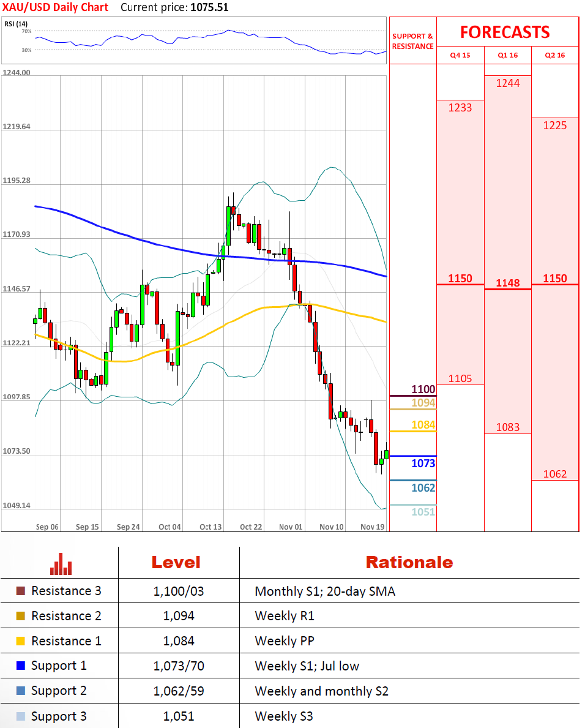This screenshot has width=585, height=728.
Task: Click the 1049.14 price axis label
Action: pyautogui.click(x=17, y=505)
